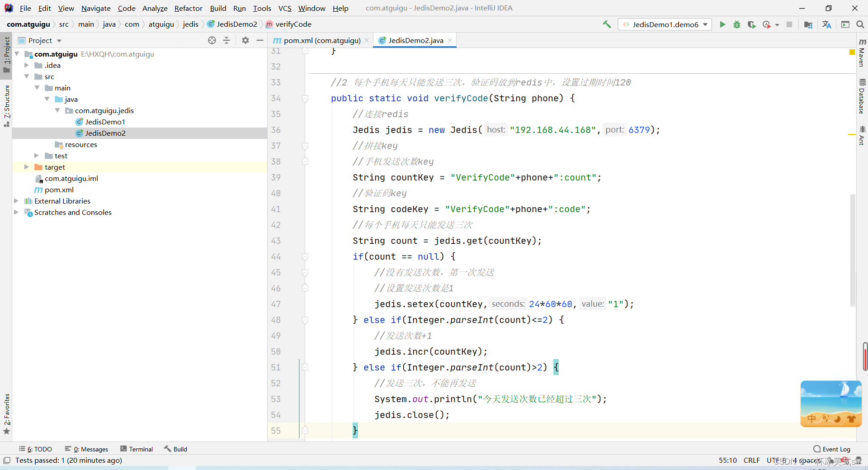Open the Refactor menu
Image resolution: width=868 pixels, height=470 pixels.
(189, 8)
